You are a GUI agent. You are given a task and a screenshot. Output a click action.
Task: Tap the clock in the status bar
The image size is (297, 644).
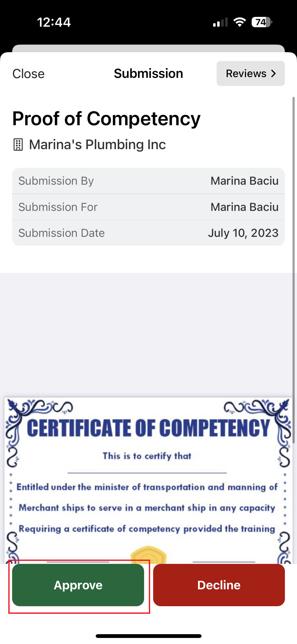click(54, 22)
